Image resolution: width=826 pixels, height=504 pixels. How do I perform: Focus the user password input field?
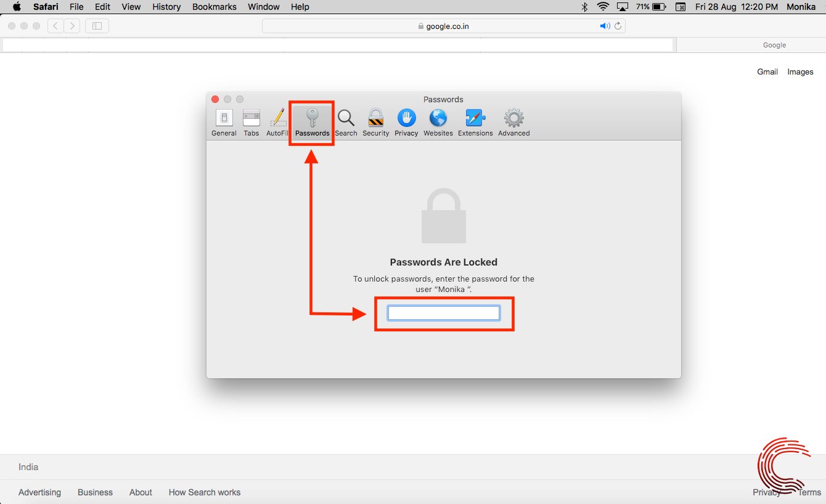444,314
